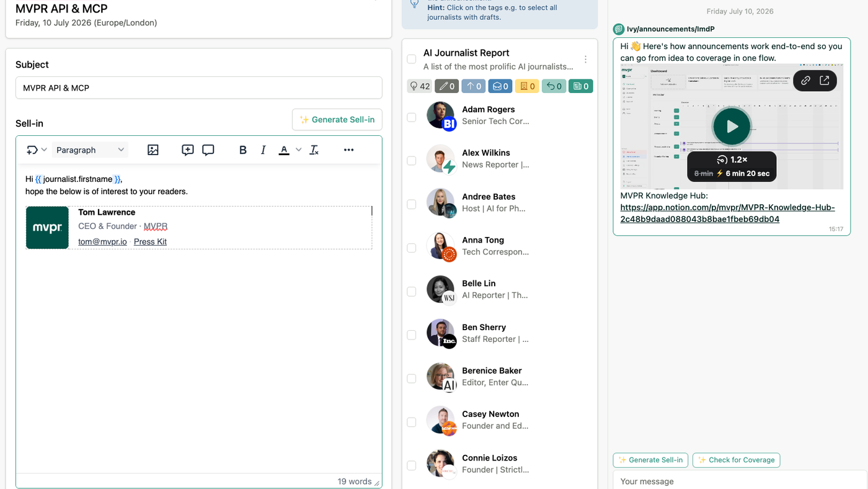
Task: Open the Paragraph style dropdown
Action: (91, 150)
